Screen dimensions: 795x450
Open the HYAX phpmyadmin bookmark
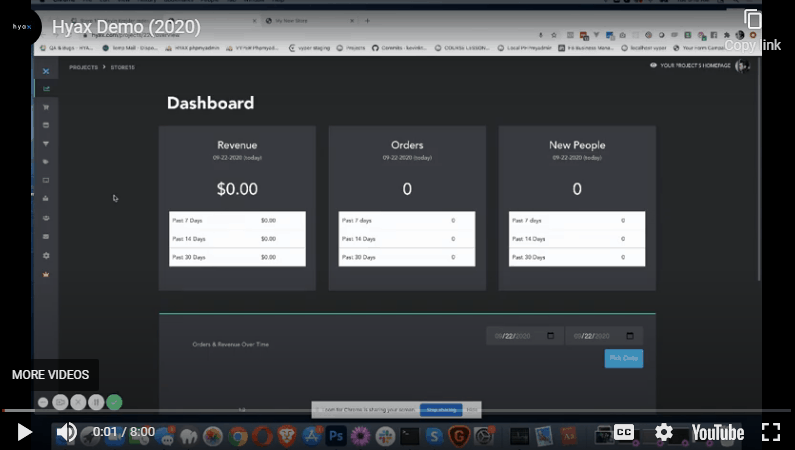[192, 48]
